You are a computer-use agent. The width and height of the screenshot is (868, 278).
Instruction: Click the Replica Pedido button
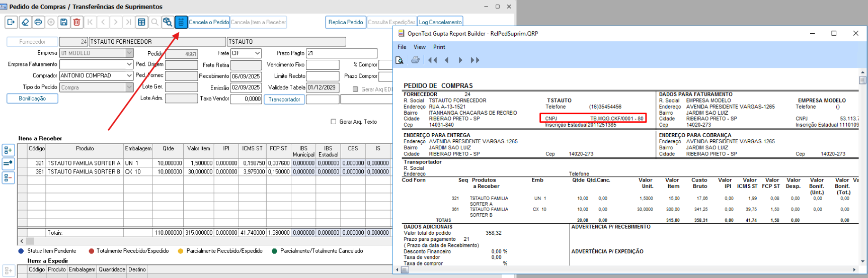pyautogui.click(x=345, y=22)
